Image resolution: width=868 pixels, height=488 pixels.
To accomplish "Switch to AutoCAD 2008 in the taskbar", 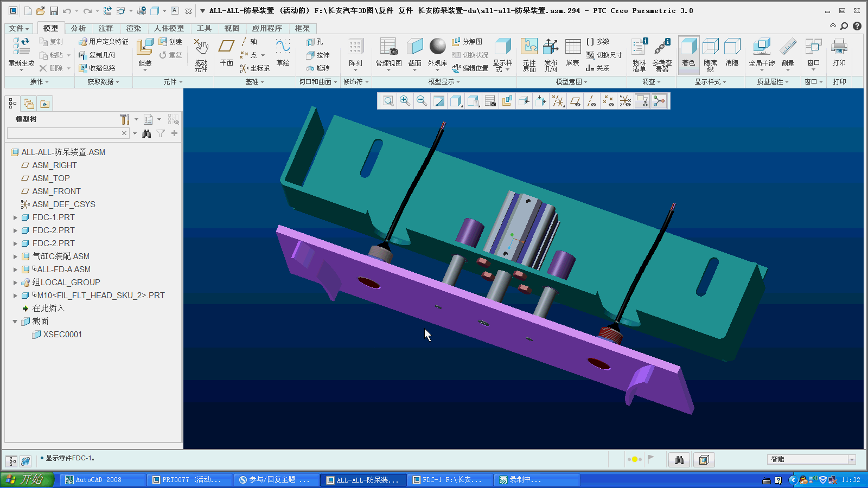I will (102, 480).
